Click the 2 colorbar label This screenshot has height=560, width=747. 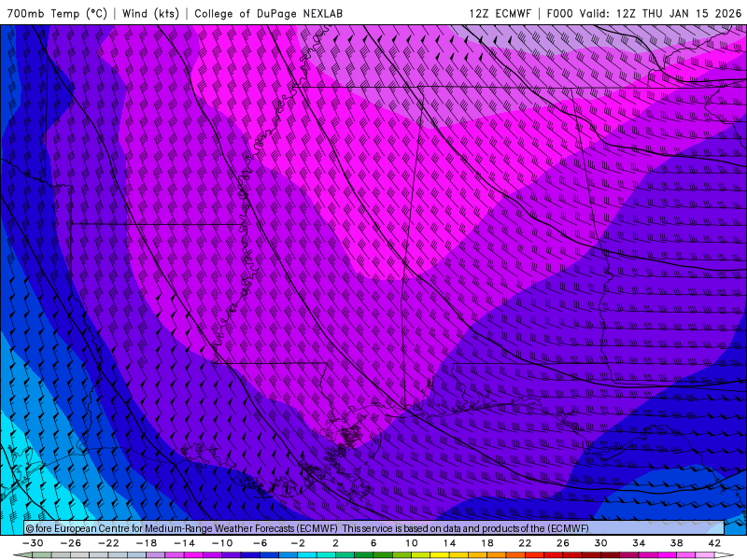point(336,543)
